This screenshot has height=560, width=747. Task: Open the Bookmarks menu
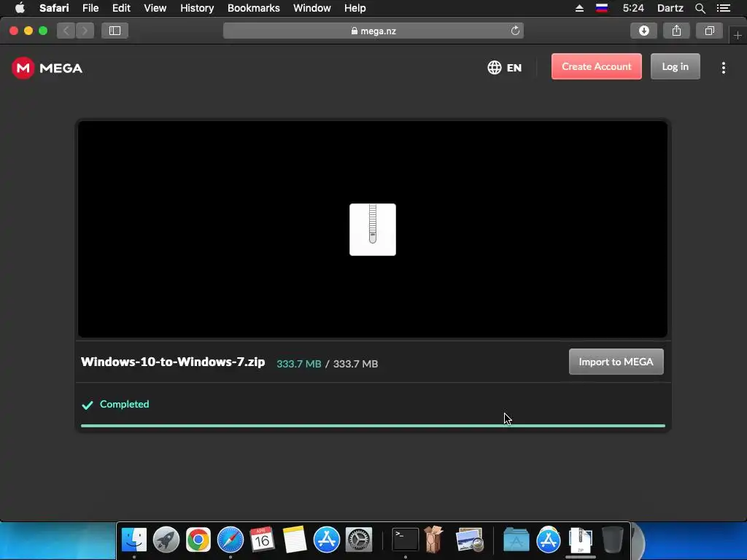tap(253, 8)
